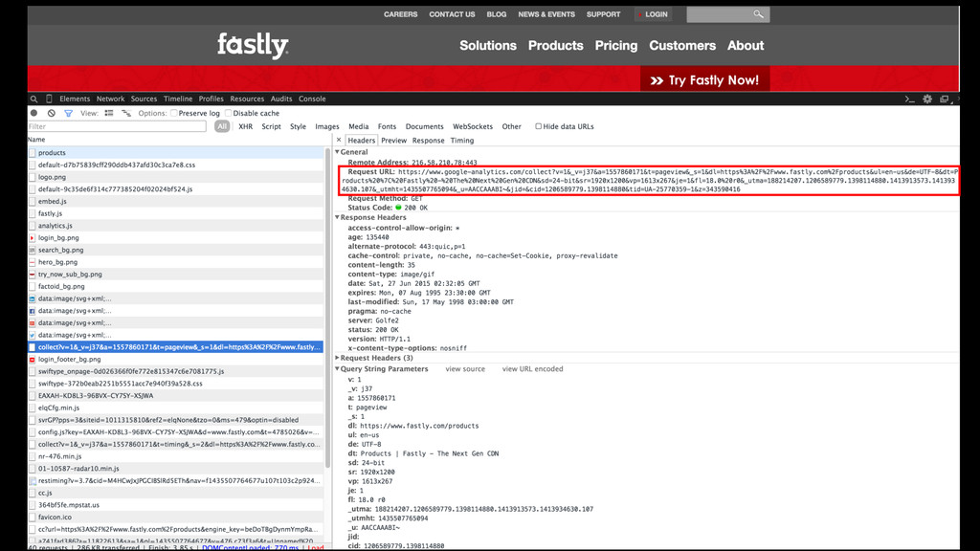Click the website search magnifier icon
This screenshot has height=551, width=980.
pyautogui.click(x=758, y=13)
